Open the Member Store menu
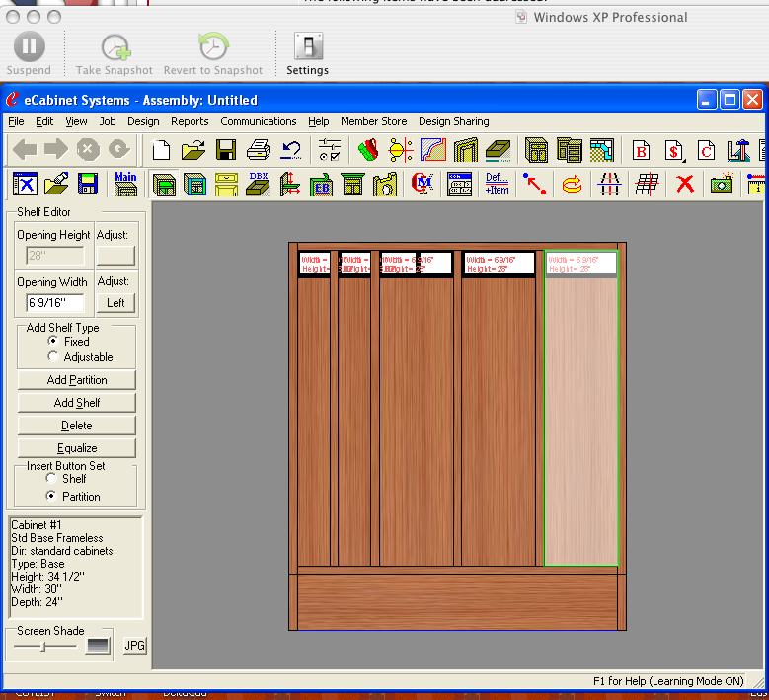 374,121
